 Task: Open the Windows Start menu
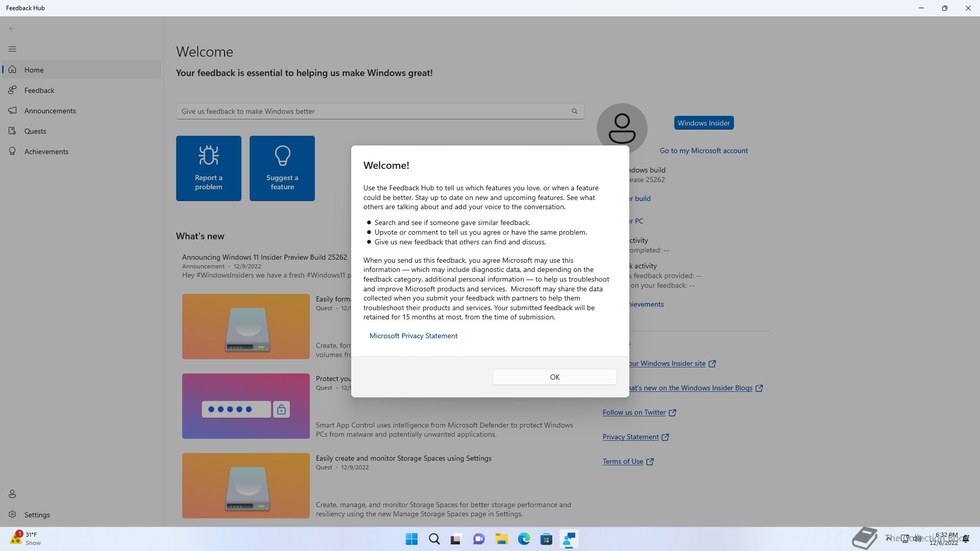pyautogui.click(x=411, y=539)
